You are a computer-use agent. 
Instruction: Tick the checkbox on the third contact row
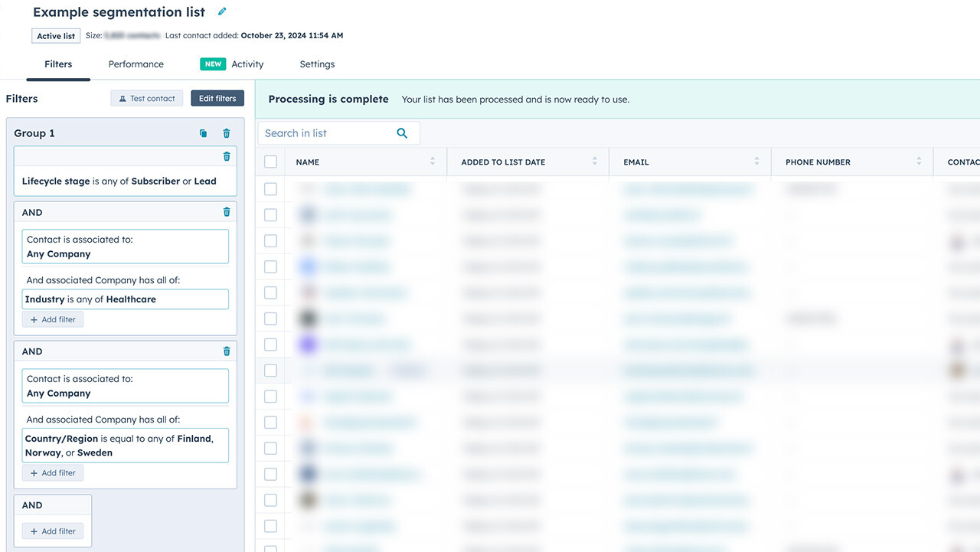pyautogui.click(x=270, y=240)
